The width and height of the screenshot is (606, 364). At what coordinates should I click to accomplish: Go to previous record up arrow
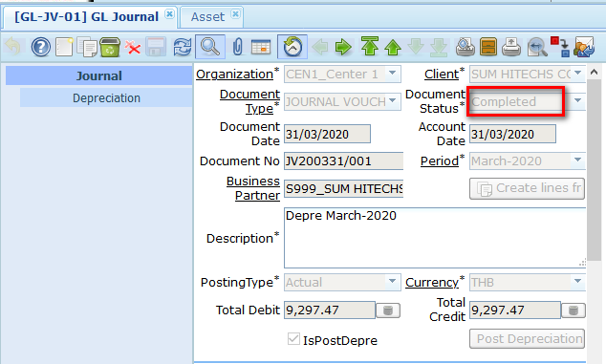click(393, 47)
